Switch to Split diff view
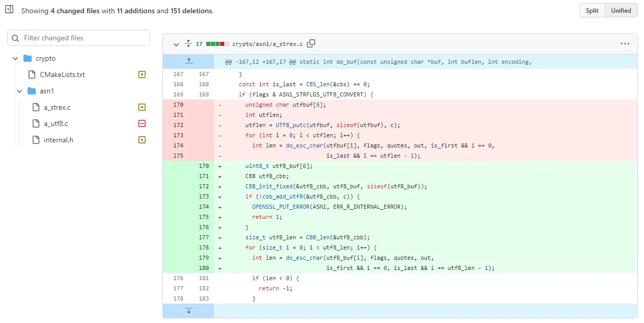 click(x=591, y=10)
